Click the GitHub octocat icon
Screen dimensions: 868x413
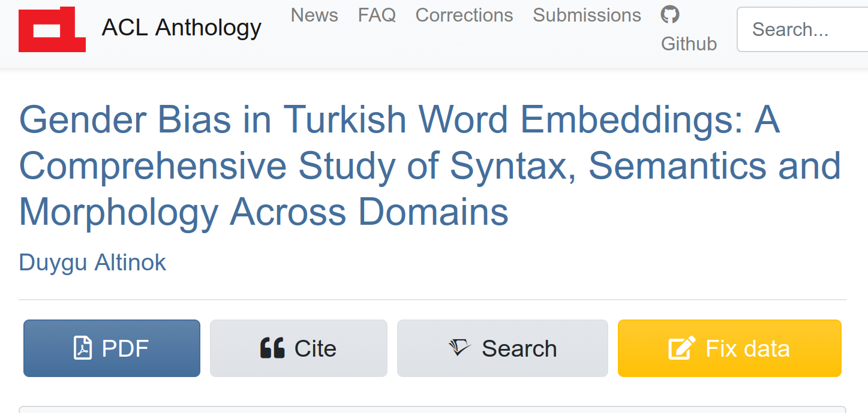pyautogui.click(x=670, y=14)
